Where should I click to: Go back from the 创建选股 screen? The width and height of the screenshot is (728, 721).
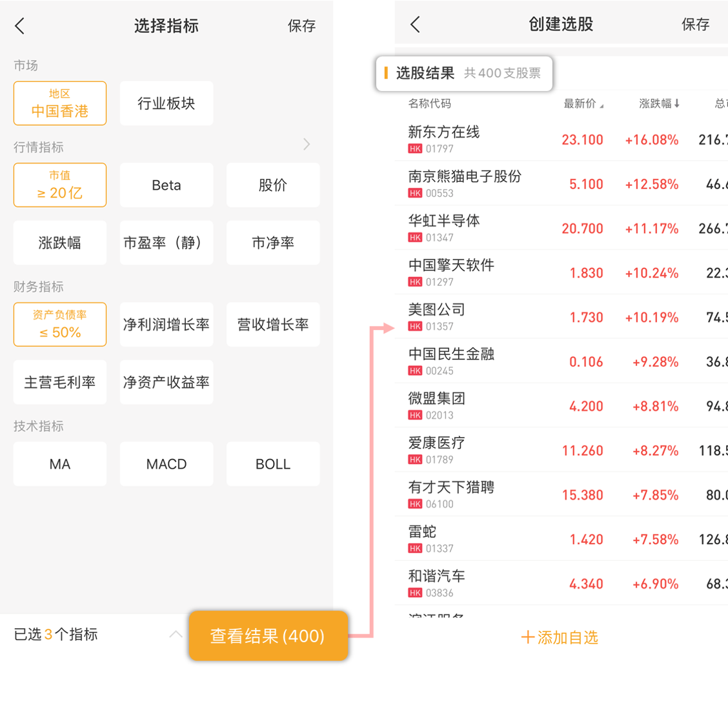tap(415, 25)
